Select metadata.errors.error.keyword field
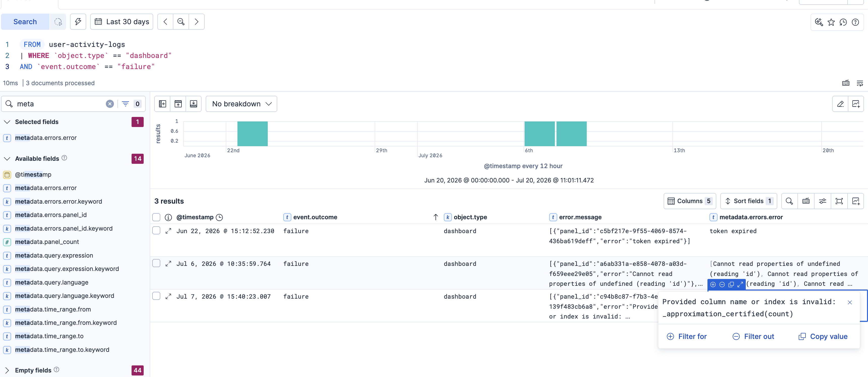Image resolution: width=868 pixels, height=377 pixels. click(x=59, y=201)
